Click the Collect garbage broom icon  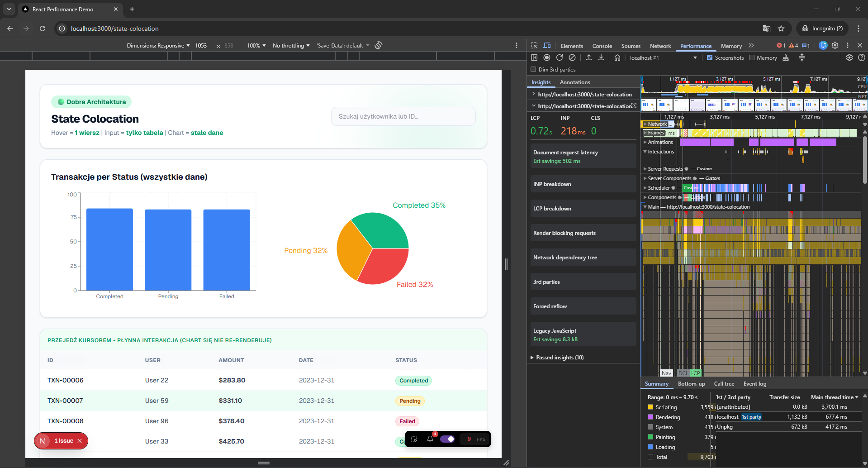pos(786,57)
